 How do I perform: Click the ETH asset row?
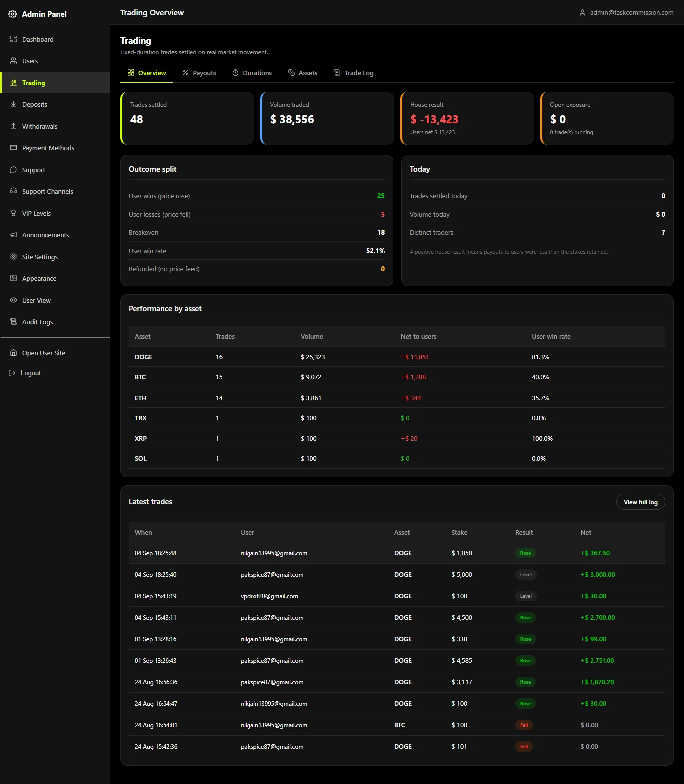coord(397,398)
